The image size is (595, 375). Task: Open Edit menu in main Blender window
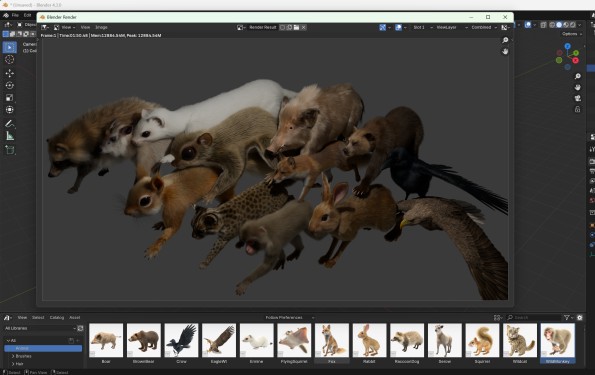click(x=27, y=15)
